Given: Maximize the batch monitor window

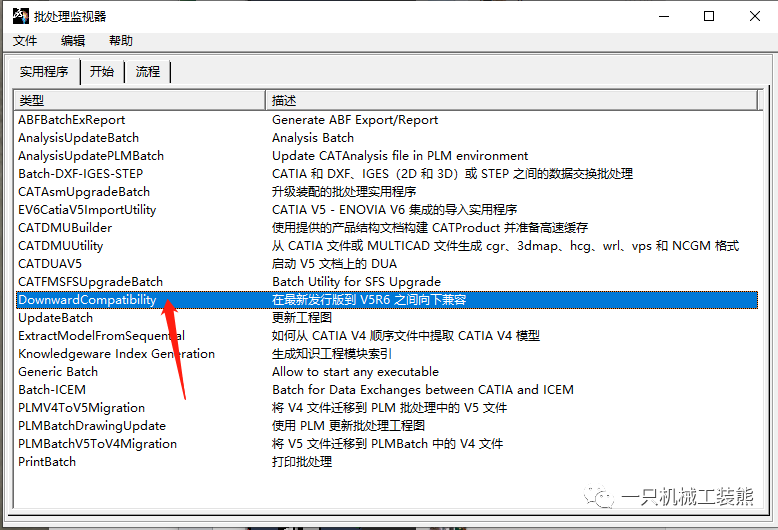Looking at the screenshot, I should click(x=709, y=16).
